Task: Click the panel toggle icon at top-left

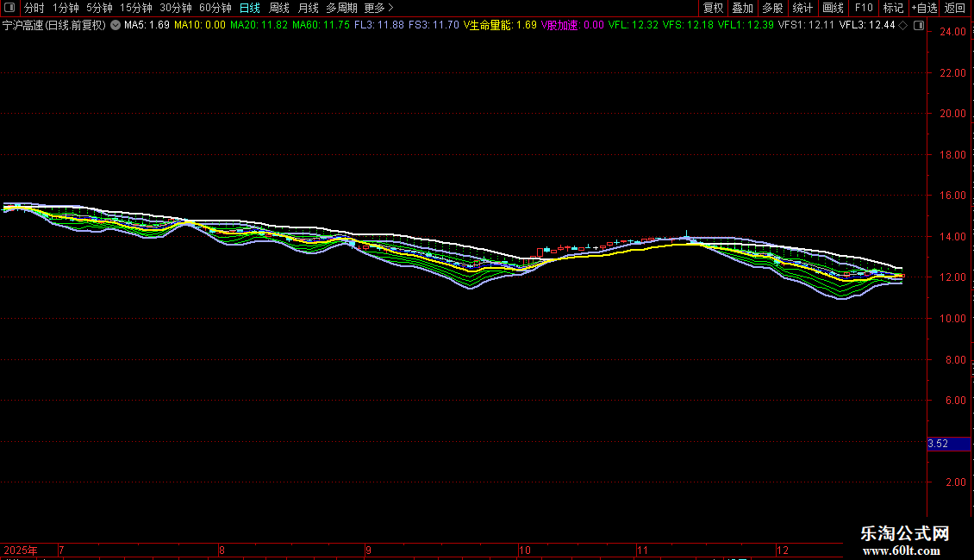Action: pyautogui.click(x=9, y=8)
